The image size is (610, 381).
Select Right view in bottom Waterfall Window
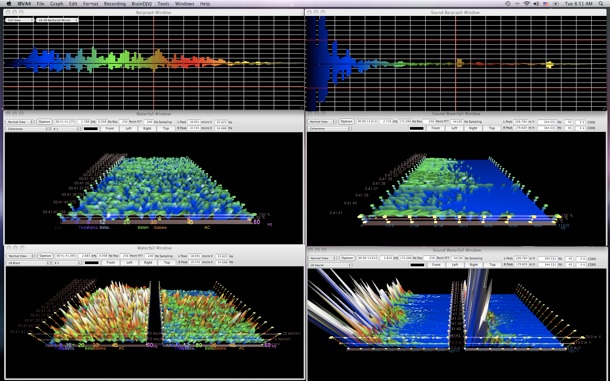pyautogui.click(x=148, y=263)
